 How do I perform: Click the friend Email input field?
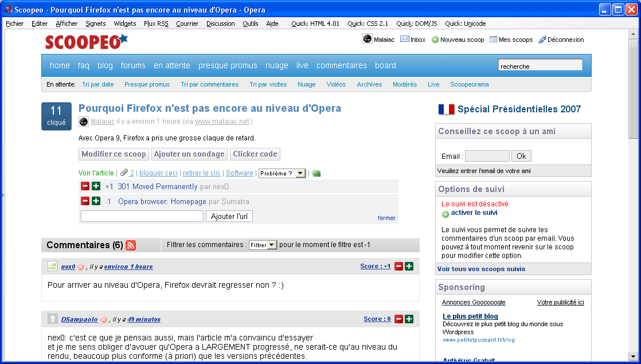pyautogui.click(x=487, y=156)
